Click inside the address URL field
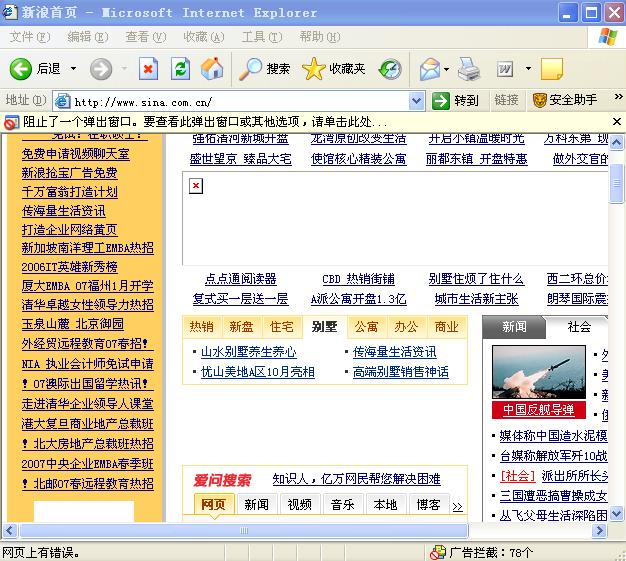The height and width of the screenshot is (561, 626). tap(240, 102)
